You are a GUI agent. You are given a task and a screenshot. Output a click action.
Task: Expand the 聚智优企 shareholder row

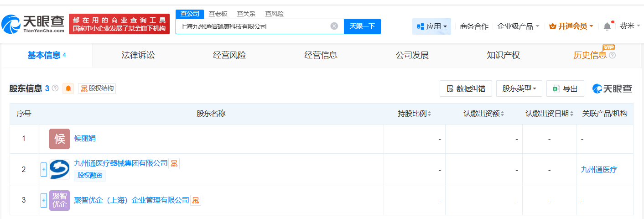[x=44, y=200]
